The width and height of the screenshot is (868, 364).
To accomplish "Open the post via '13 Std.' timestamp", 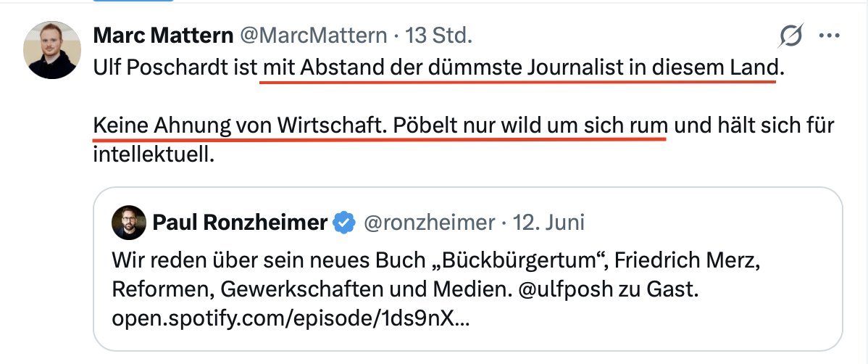I will click(x=438, y=36).
